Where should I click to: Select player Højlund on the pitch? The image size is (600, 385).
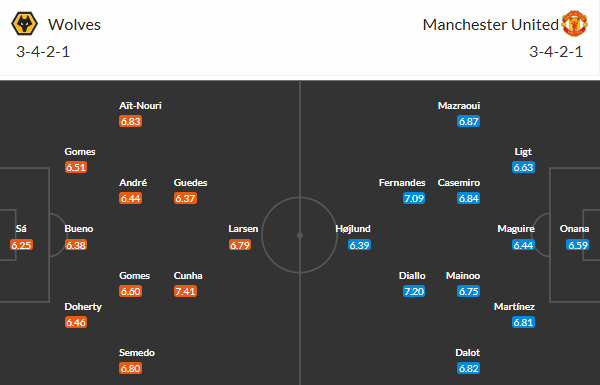353,229
